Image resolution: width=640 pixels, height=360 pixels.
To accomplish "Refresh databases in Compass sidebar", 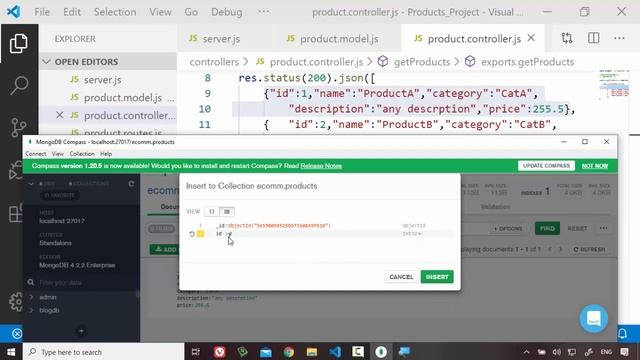I will [131, 184].
